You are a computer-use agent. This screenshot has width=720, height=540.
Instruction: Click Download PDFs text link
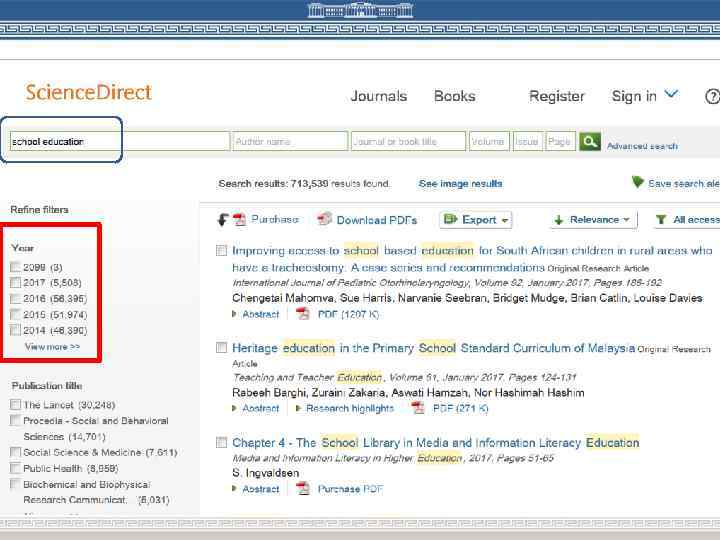(x=377, y=220)
